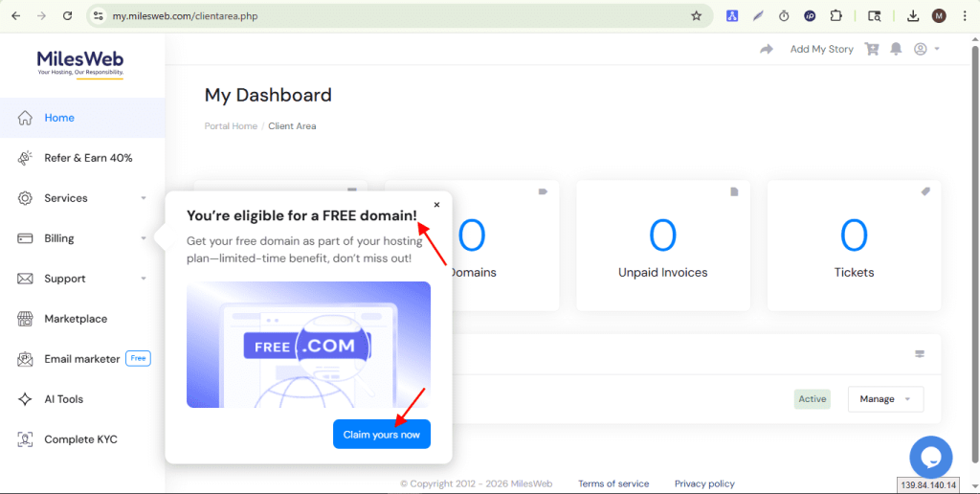Close the free domain popup
Screen dimensions: 980x494
tap(436, 205)
